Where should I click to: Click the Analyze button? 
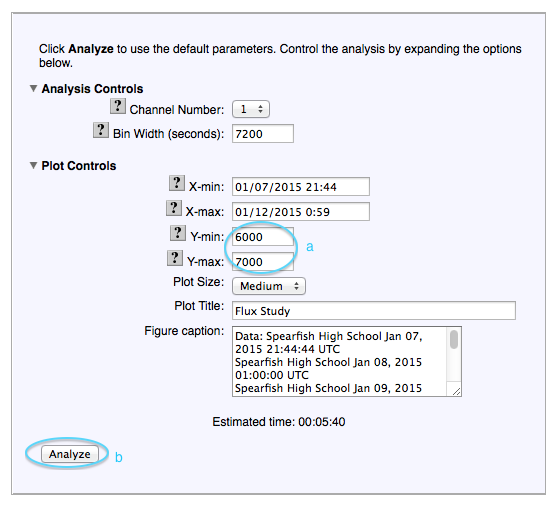(x=69, y=454)
